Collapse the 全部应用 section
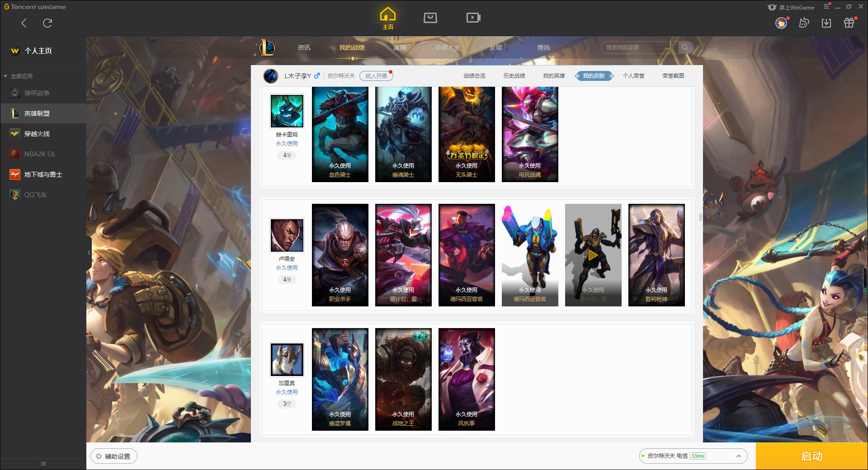 click(18, 76)
